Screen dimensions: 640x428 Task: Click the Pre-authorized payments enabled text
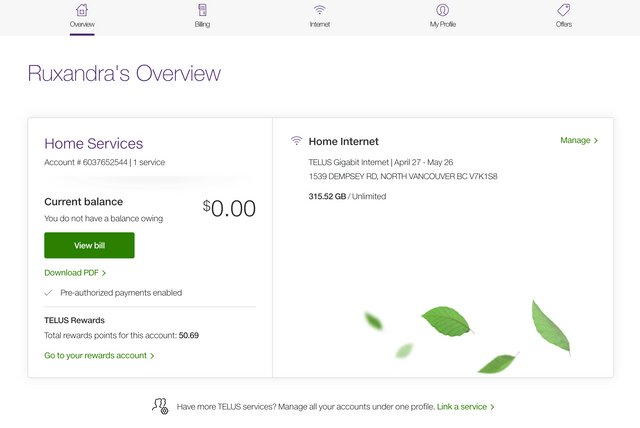(121, 293)
